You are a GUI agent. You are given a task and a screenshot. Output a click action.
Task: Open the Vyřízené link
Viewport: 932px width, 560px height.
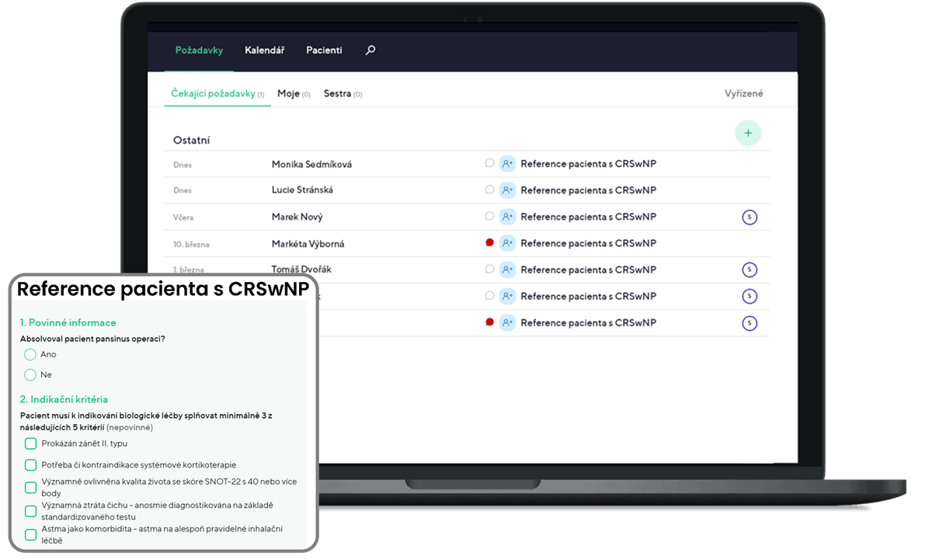pos(743,94)
